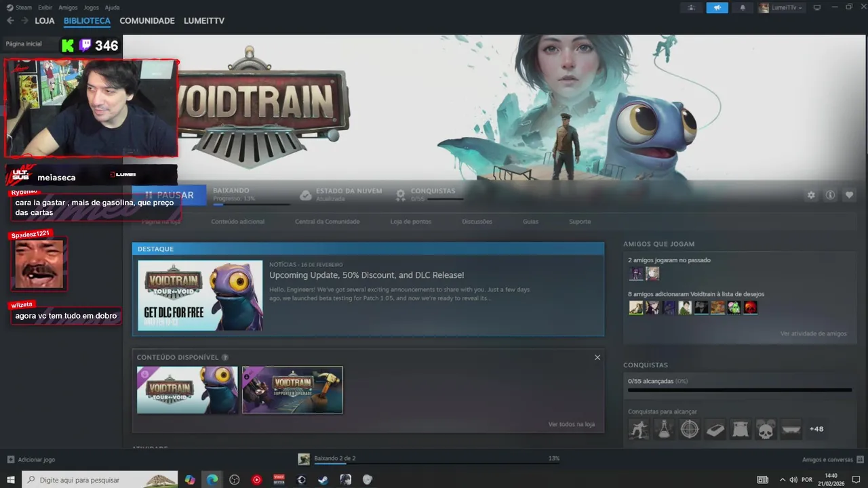Open Voidtrain game settings gear
Image resolution: width=868 pixels, height=488 pixels.
coord(811,195)
